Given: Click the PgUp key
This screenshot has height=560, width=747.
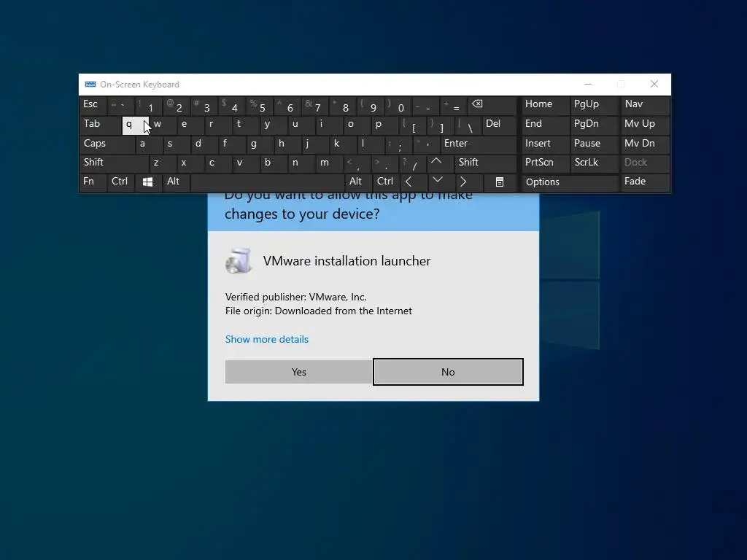Looking at the screenshot, I should 594,105.
